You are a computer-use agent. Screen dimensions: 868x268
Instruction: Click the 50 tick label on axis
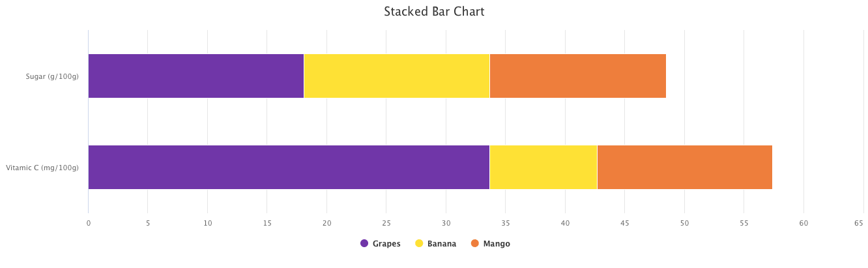[x=684, y=223]
